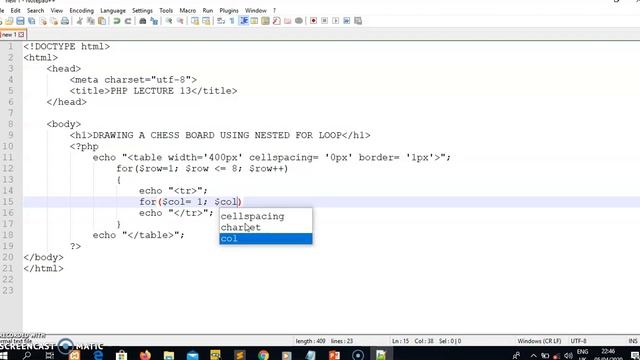Open Microsoft Edge from the taskbar
This screenshot has height=360, width=640.
98,355
